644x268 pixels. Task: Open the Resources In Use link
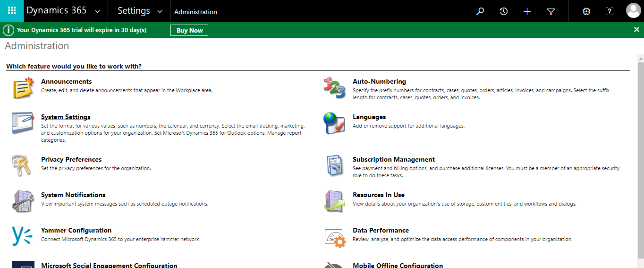379,195
